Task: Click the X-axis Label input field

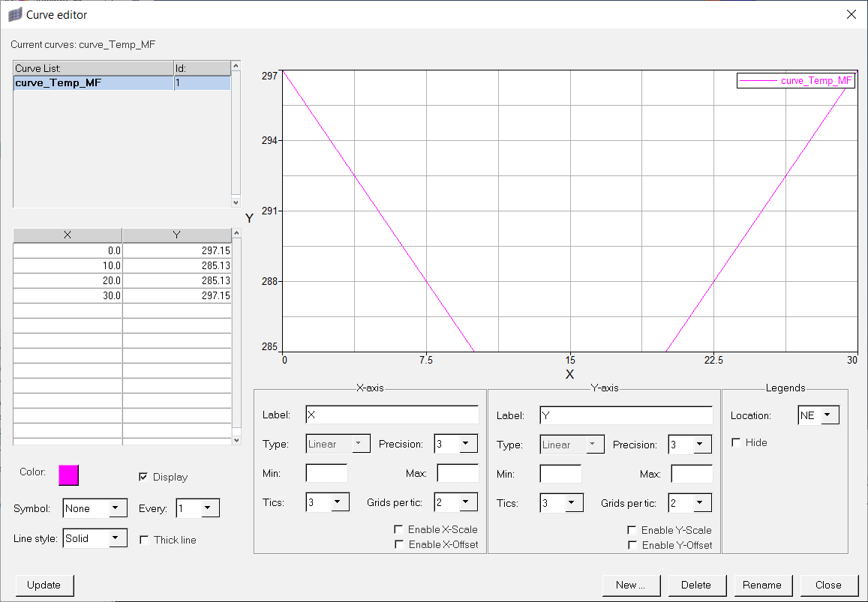Action: [392, 415]
